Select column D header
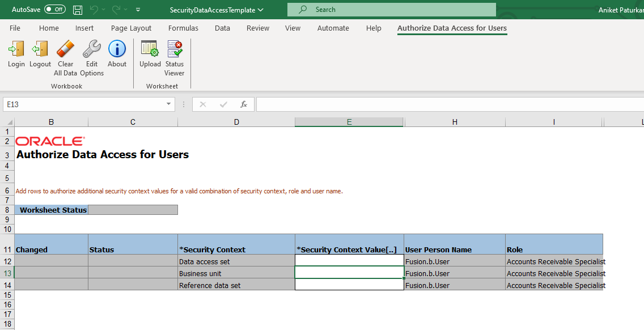The height and width of the screenshot is (330, 644). tap(236, 122)
